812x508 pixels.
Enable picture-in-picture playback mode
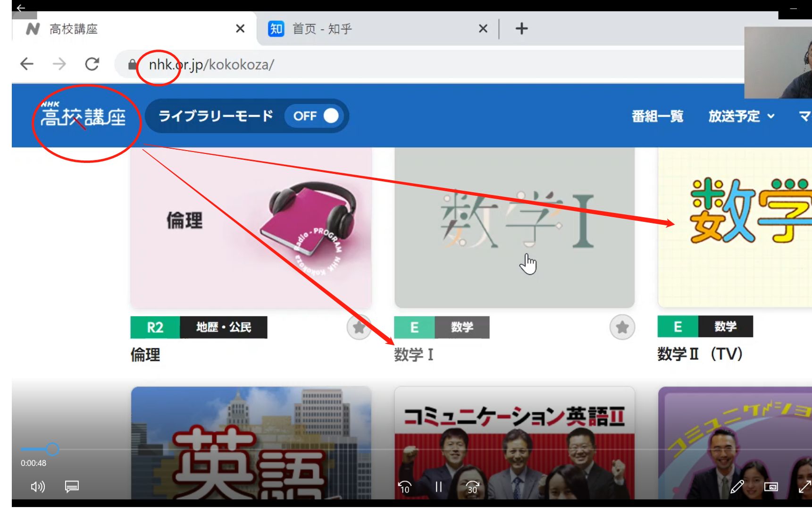click(771, 487)
